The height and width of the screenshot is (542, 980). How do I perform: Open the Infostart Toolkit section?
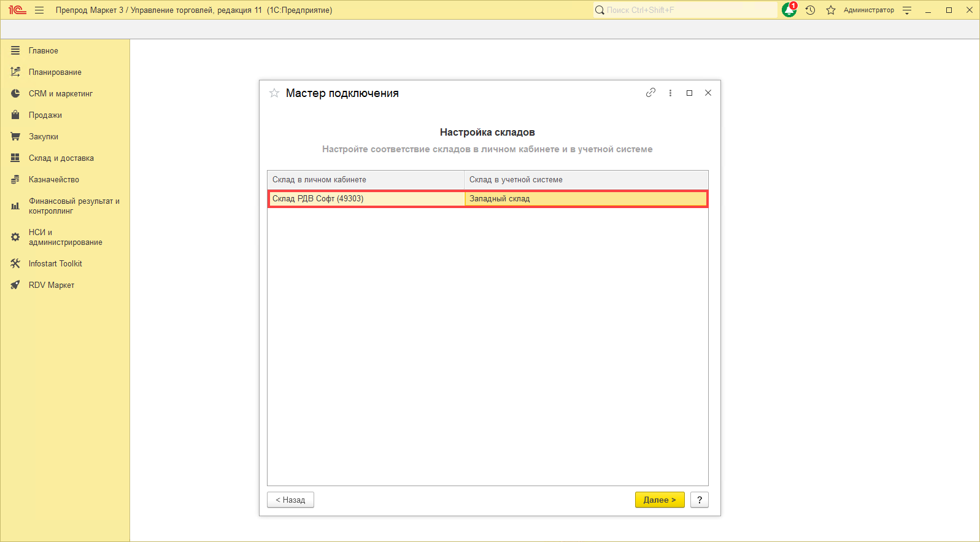point(55,263)
